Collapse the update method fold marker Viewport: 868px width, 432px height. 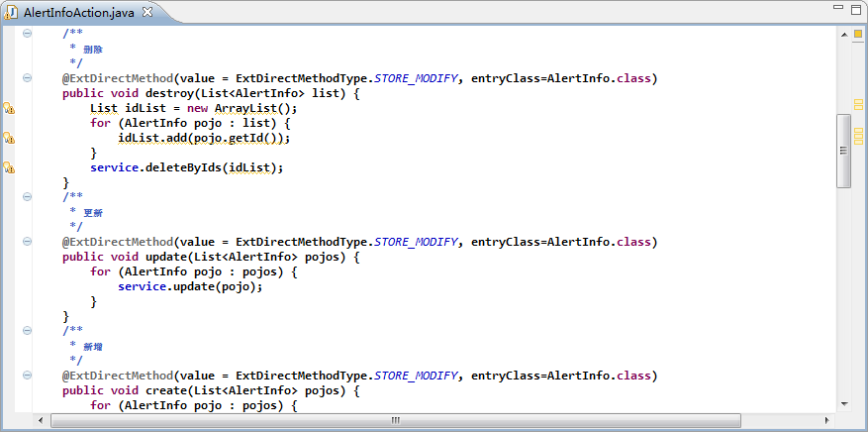point(27,242)
